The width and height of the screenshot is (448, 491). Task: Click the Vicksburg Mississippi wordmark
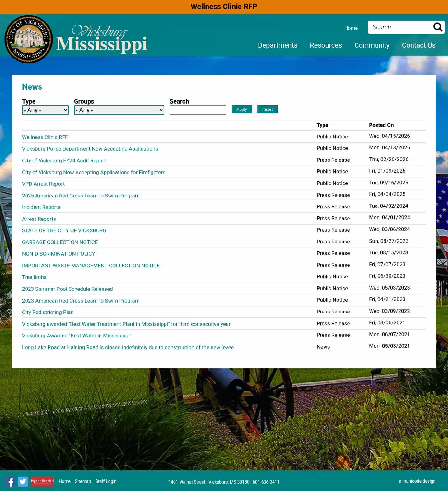[102, 39]
